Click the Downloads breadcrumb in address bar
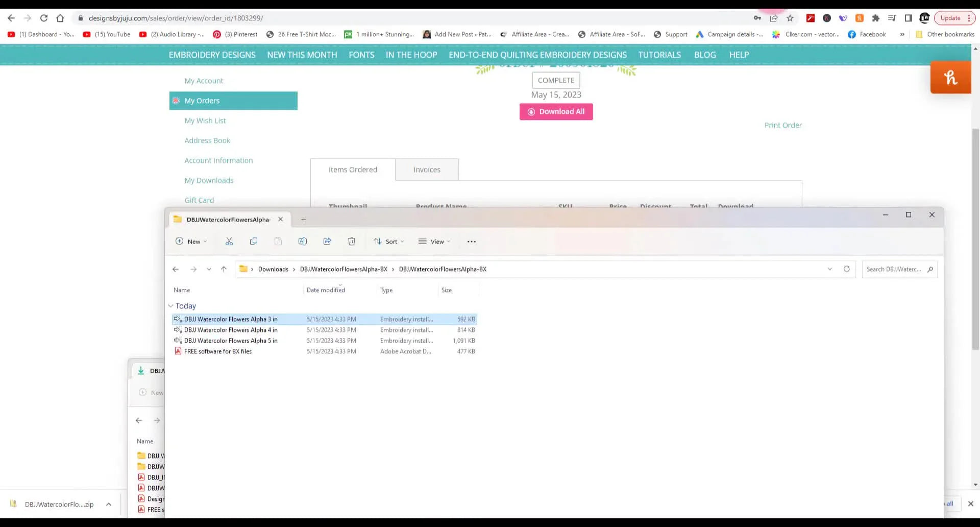The height and width of the screenshot is (527, 980). [273, 269]
